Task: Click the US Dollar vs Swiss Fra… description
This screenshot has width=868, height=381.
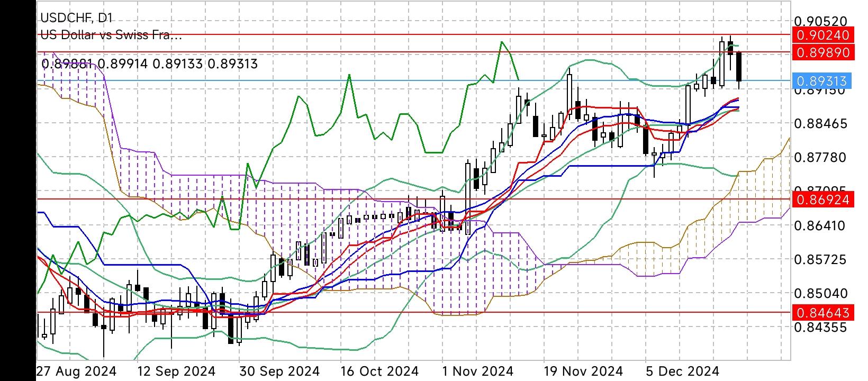Action: pos(112,35)
